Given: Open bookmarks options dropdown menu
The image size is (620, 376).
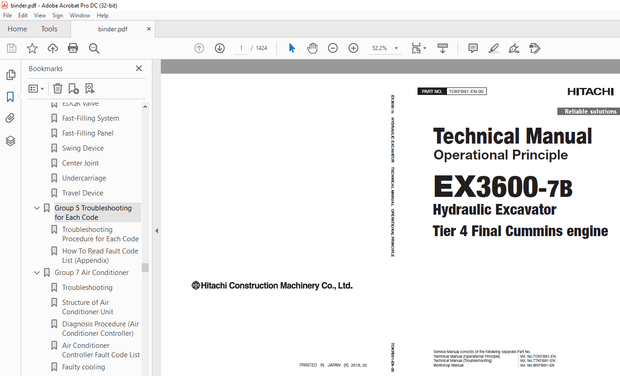Looking at the screenshot, I should 36,89.
